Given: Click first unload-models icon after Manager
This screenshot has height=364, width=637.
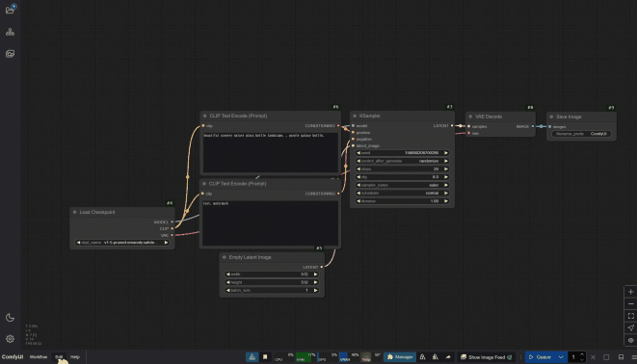Looking at the screenshot, I should click(422, 357).
